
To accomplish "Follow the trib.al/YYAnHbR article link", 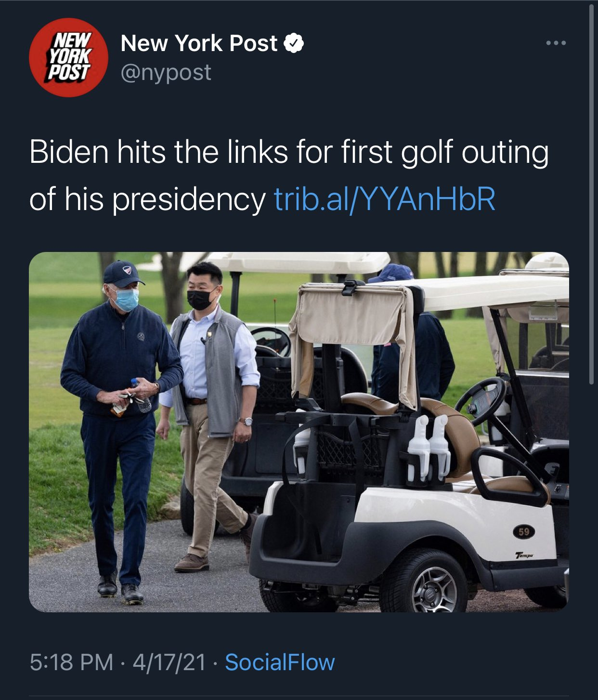I will [384, 199].
